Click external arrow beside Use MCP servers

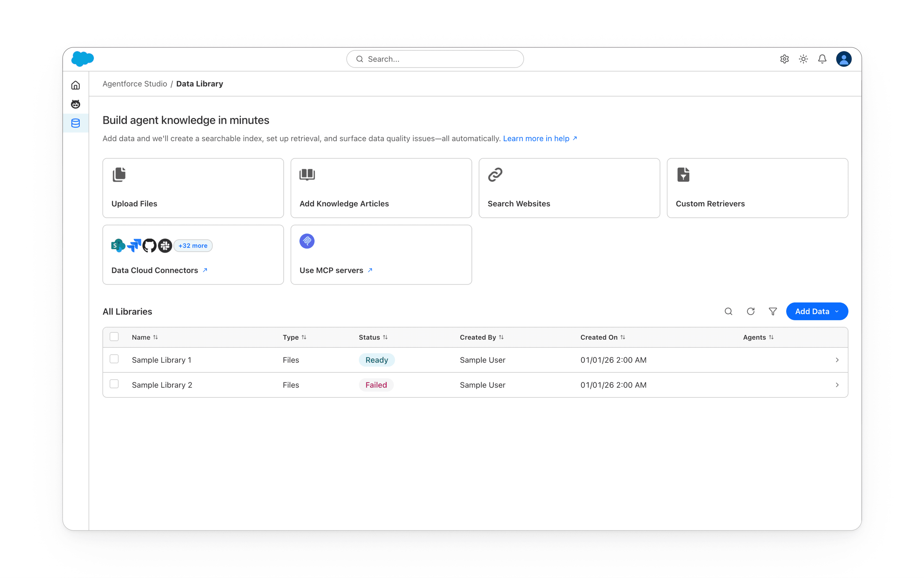click(x=370, y=270)
